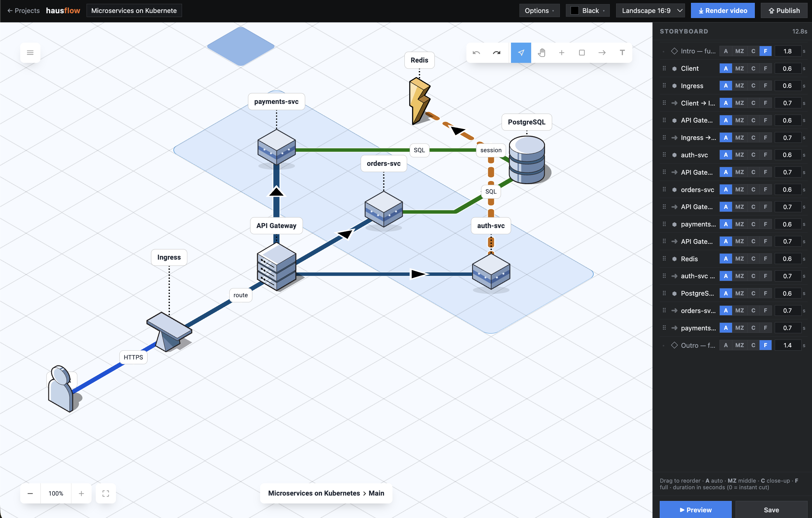Select the pointer cursor tool
The height and width of the screenshot is (518, 812).
point(521,52)
